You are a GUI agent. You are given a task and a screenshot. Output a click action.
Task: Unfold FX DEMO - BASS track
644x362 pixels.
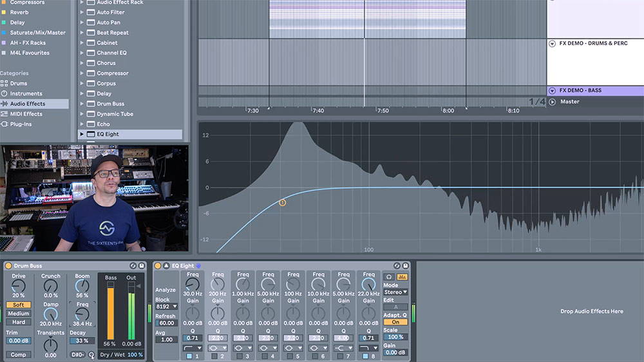click(x=553, y=90)
